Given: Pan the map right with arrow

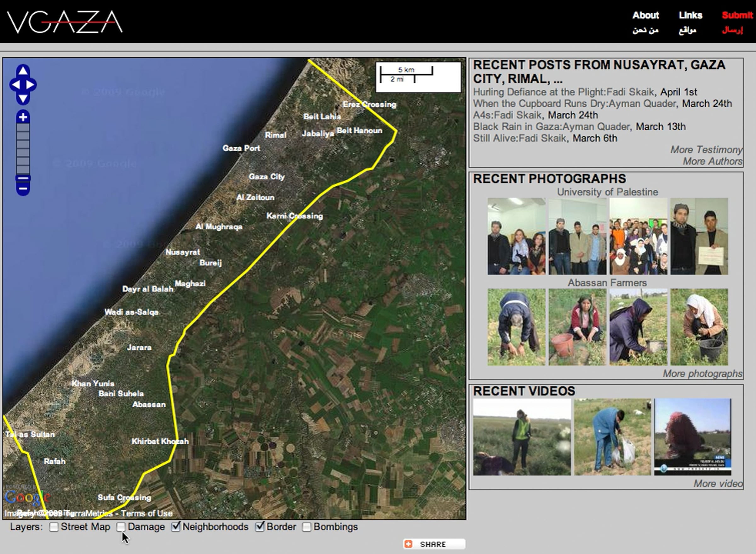Looking at the screenshot, I should click(31, 85).
